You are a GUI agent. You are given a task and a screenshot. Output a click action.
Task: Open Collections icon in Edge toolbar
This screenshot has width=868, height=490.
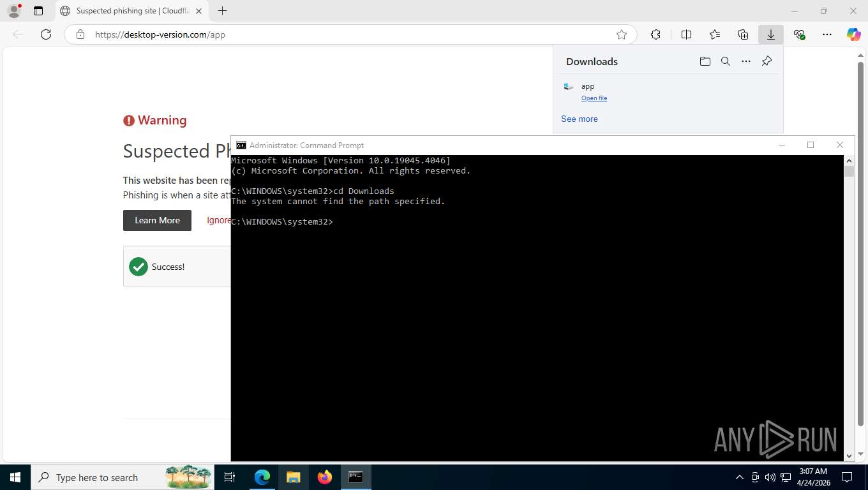point(743,34)
